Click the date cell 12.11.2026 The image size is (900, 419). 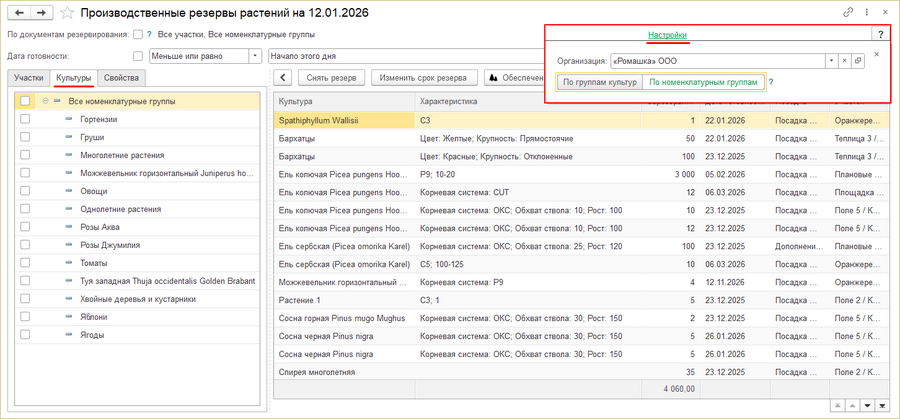click(735, 282)
